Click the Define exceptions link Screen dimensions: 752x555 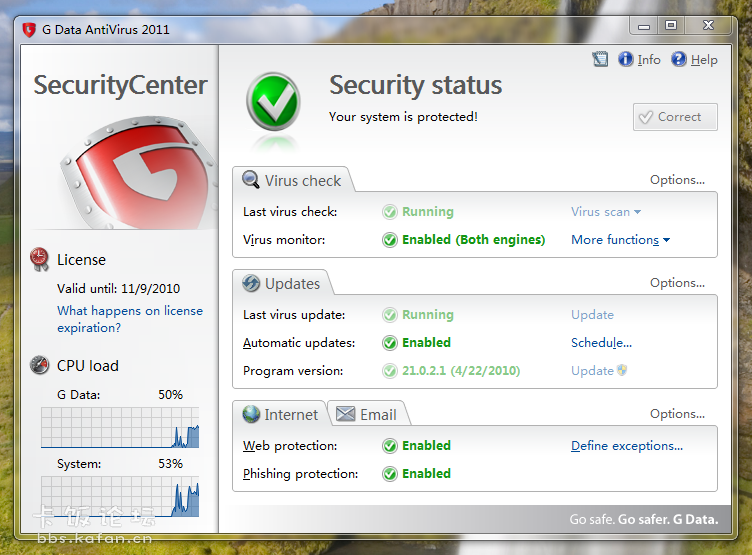(x=627, y=446)
